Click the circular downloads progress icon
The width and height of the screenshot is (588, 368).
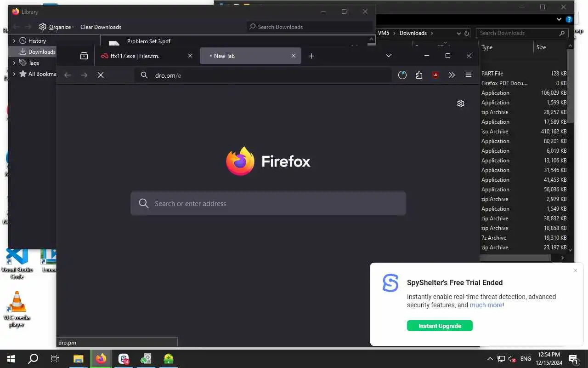pos(402,75)
